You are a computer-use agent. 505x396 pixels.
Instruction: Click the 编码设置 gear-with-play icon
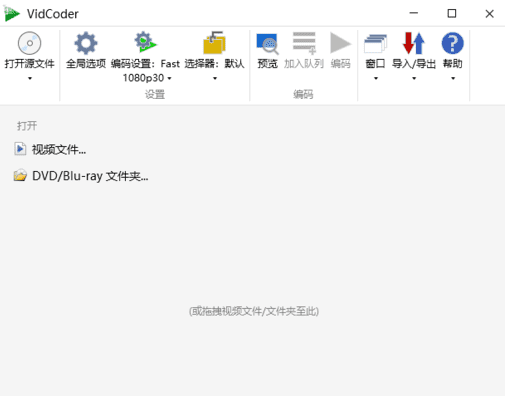point(145,42)
